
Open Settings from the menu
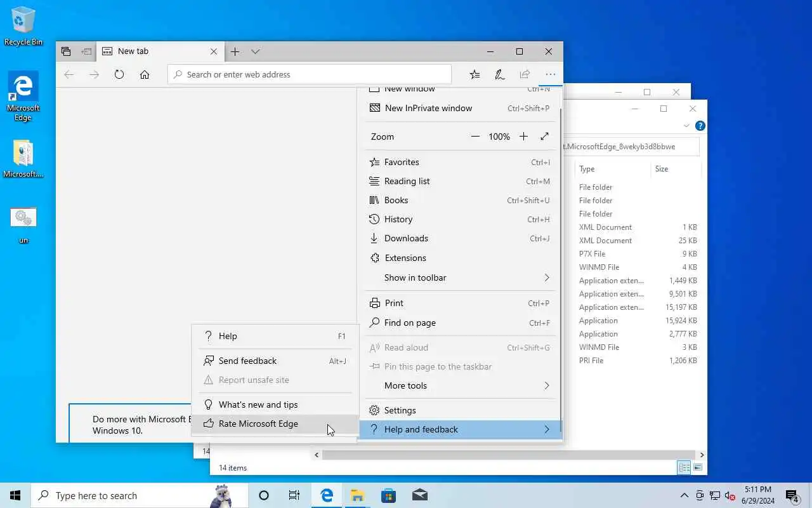(460, 410)
